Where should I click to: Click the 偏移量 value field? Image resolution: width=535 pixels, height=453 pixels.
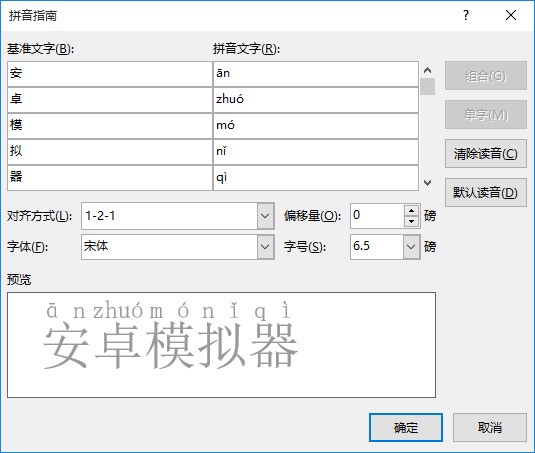pos(377,216)
